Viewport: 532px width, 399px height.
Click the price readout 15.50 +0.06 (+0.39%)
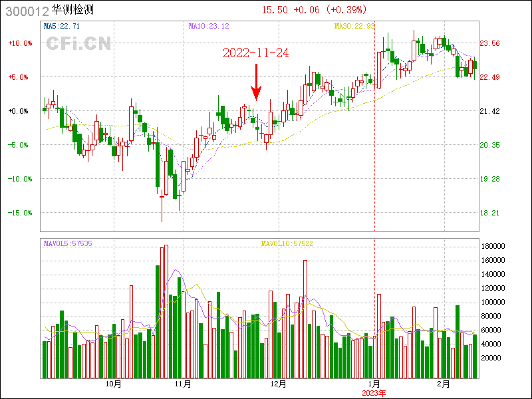314,9
